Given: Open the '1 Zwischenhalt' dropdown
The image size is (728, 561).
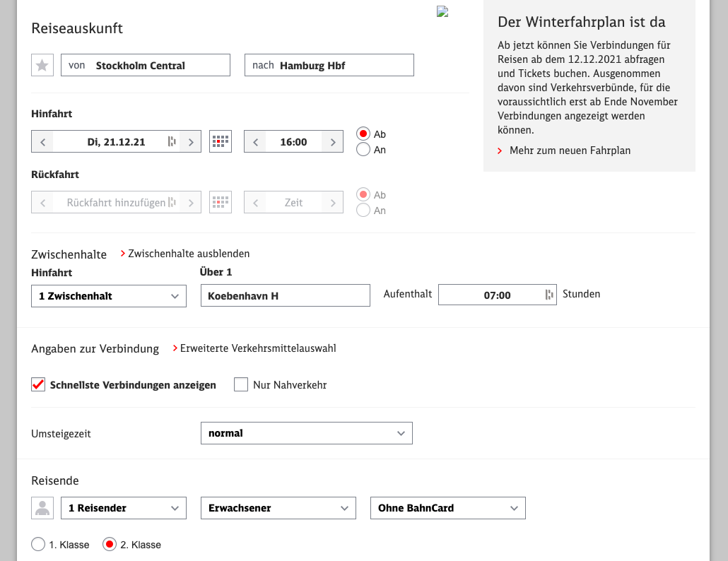Looking at the screenshot, I should tap(109, 296).
